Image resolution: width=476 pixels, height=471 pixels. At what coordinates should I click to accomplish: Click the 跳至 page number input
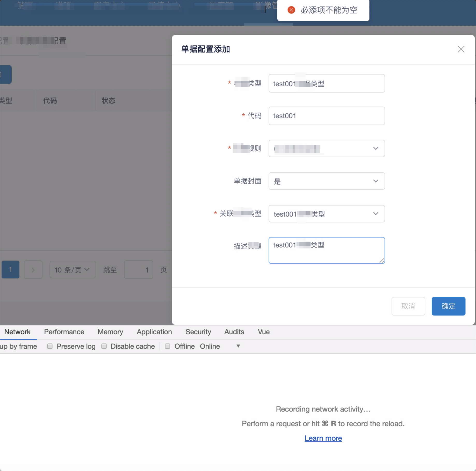[x=139, y=270]
